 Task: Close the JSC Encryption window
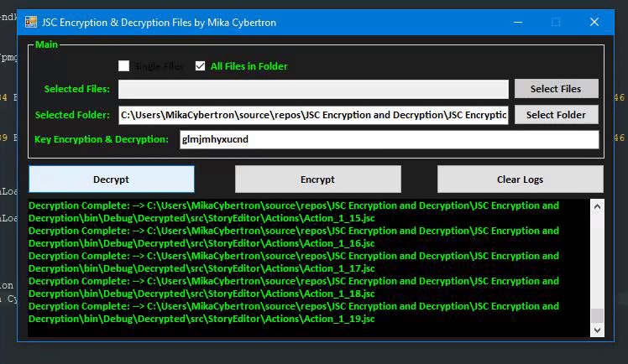coord(594,23)
